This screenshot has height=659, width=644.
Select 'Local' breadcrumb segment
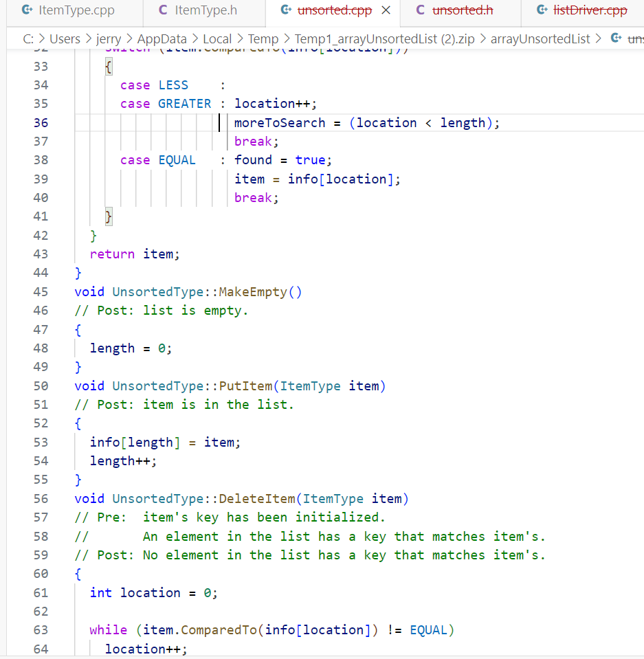pyautogui.click(x=217, y=39)
